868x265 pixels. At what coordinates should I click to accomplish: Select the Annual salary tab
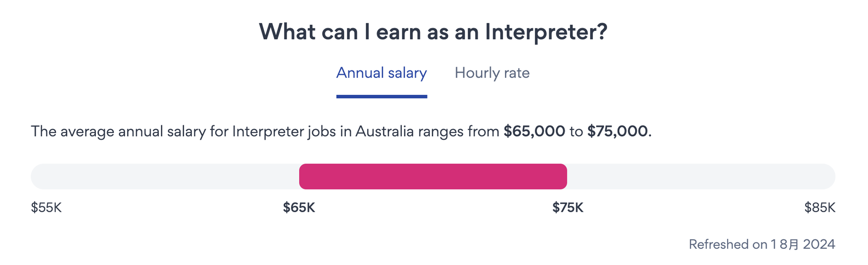tap(382, 73)
